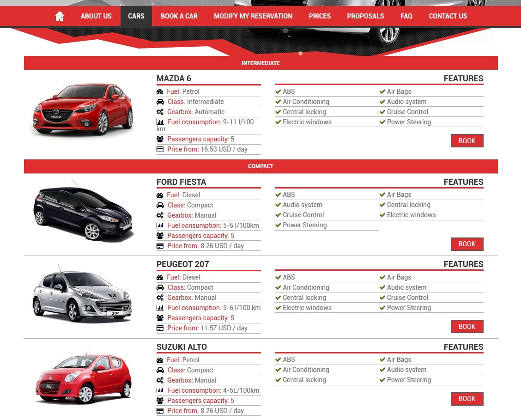Open the About Us page
Screen dimensions: 521x420
click(x=96, y=16)
